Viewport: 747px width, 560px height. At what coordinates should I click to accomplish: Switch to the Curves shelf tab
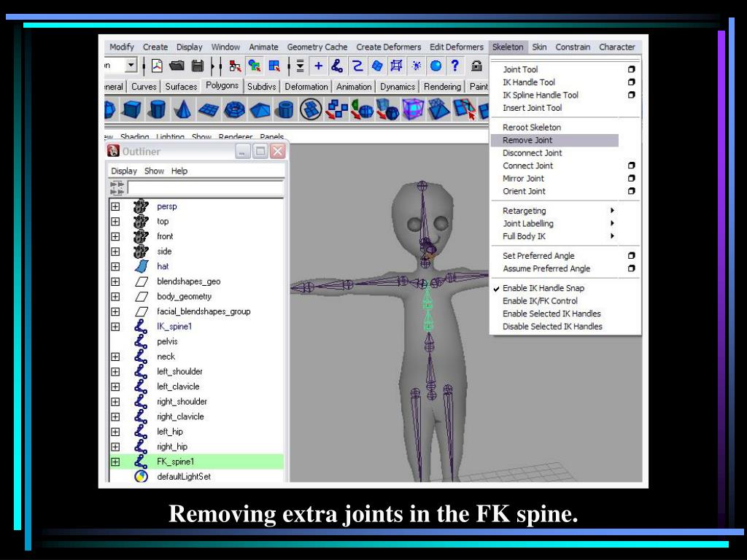point(144,87)
